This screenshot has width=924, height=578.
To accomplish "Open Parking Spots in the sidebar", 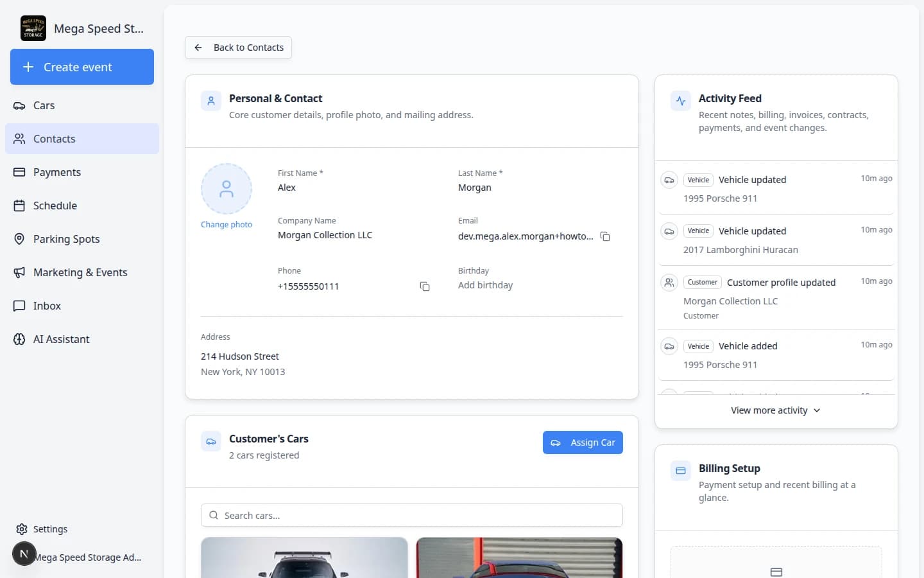I will point(82,239).
